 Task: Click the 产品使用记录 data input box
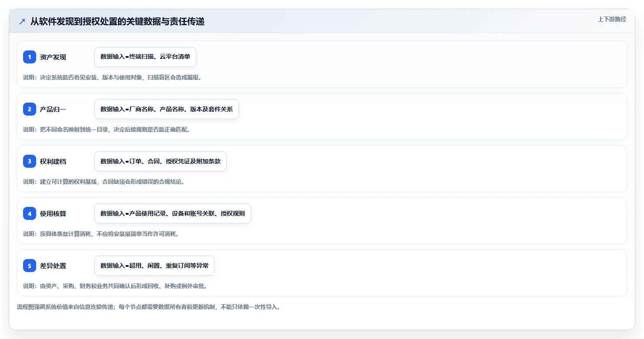173,213
